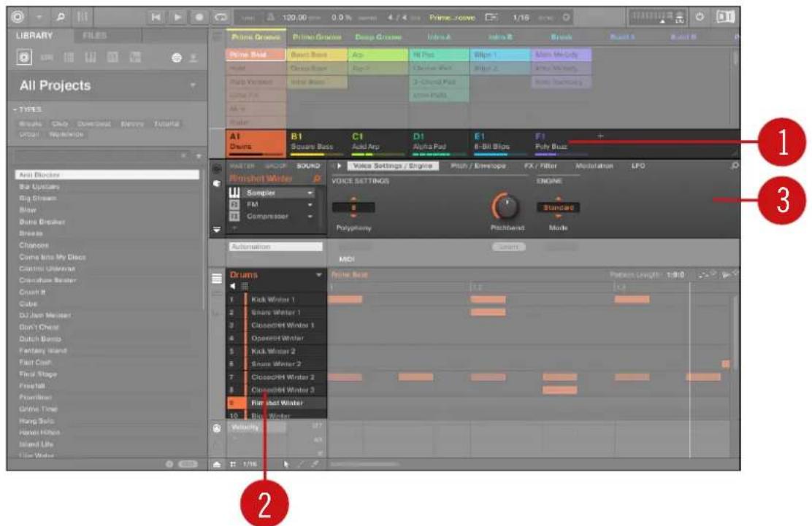Click the NI logo in the top-right corner
812x526 pixels.
(x=725, y=17)
